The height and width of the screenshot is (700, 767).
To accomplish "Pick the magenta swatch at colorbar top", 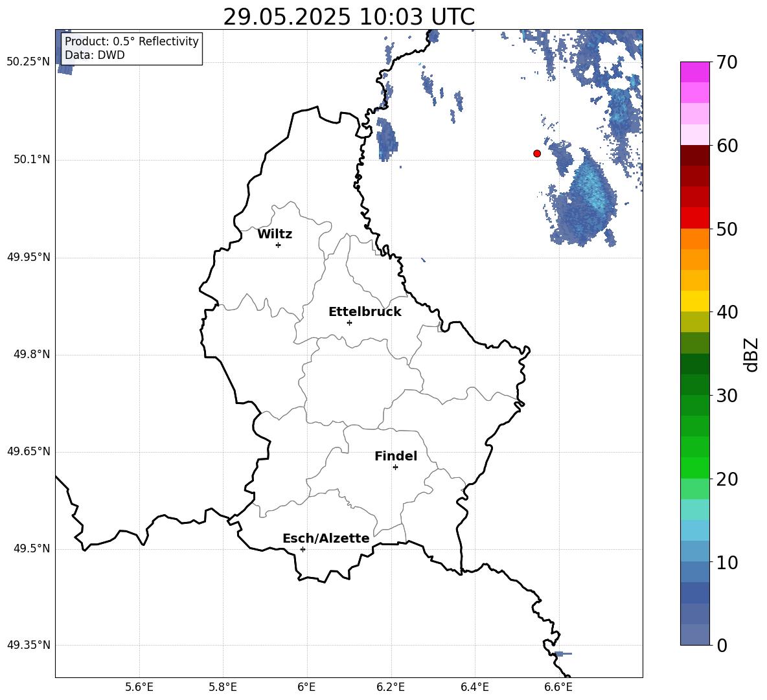I will pyautogui.click(x=694, y=72).
